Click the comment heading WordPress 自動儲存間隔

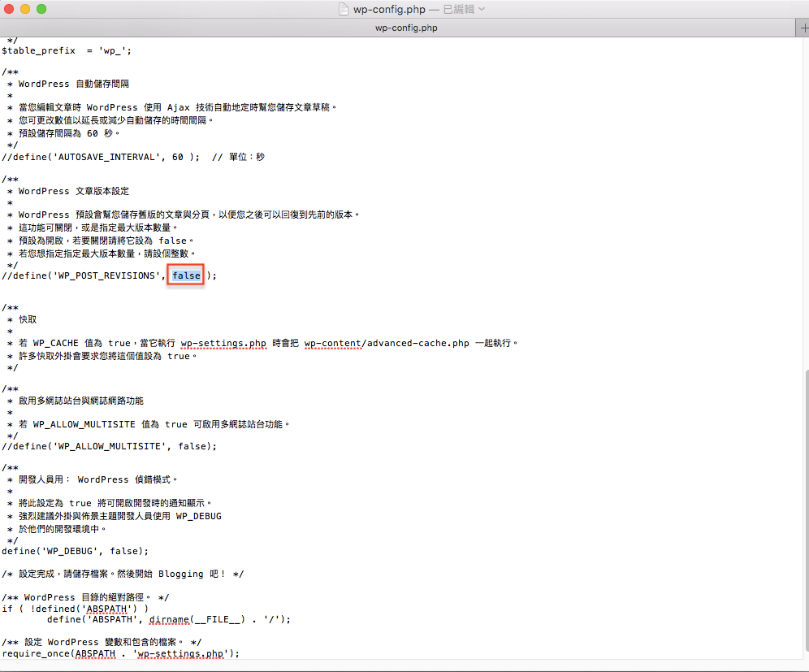[74, 84]
